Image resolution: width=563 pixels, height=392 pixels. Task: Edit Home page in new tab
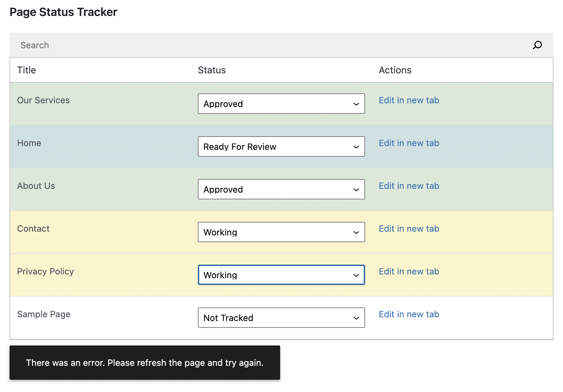[x=409, y=143]
